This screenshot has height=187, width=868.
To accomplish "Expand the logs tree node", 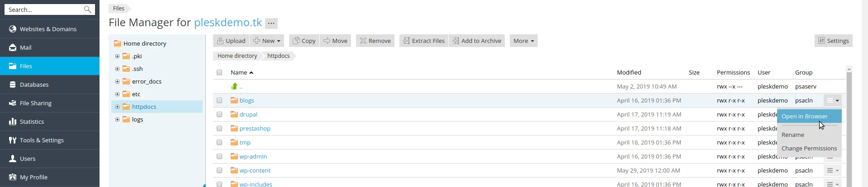I will point(117,119).
